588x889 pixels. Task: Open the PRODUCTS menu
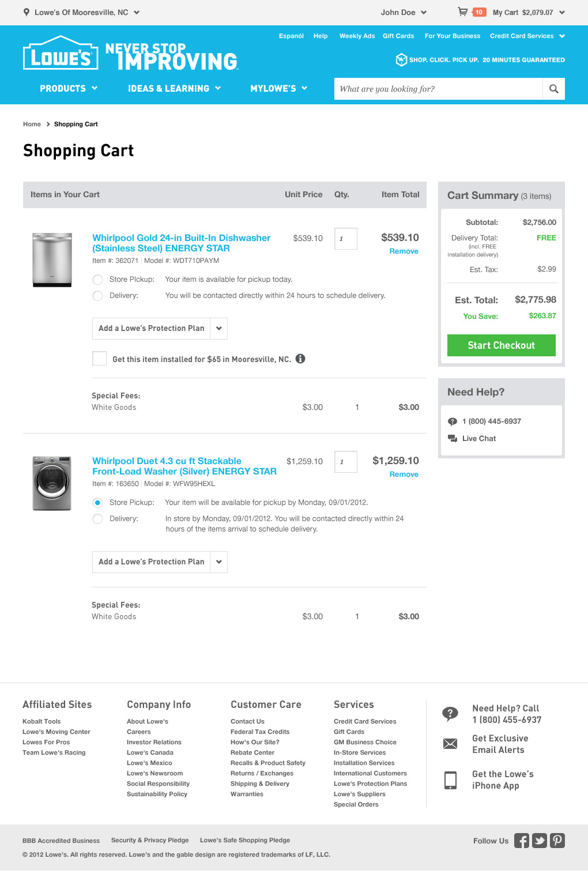pos(67,89)
